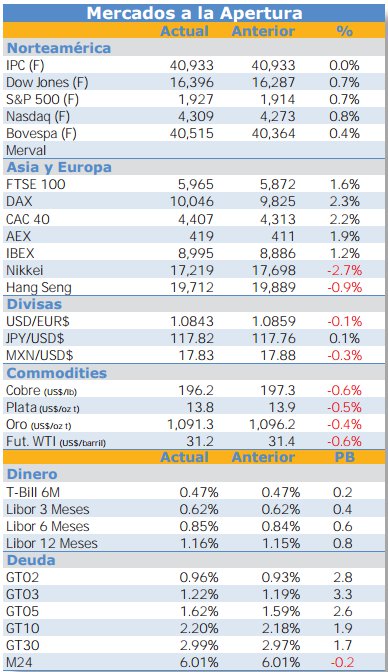Select the M24 red -0.2 value

coord(343,662)
